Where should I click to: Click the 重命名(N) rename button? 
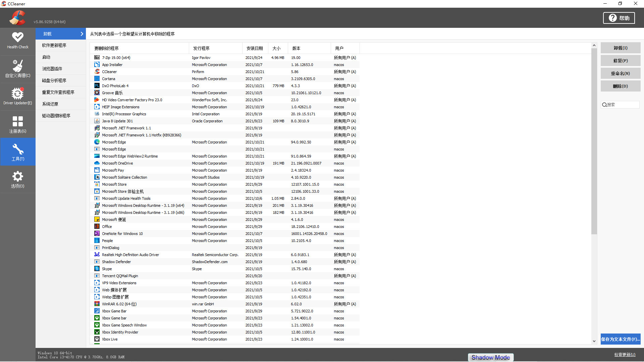pos(621,73)
